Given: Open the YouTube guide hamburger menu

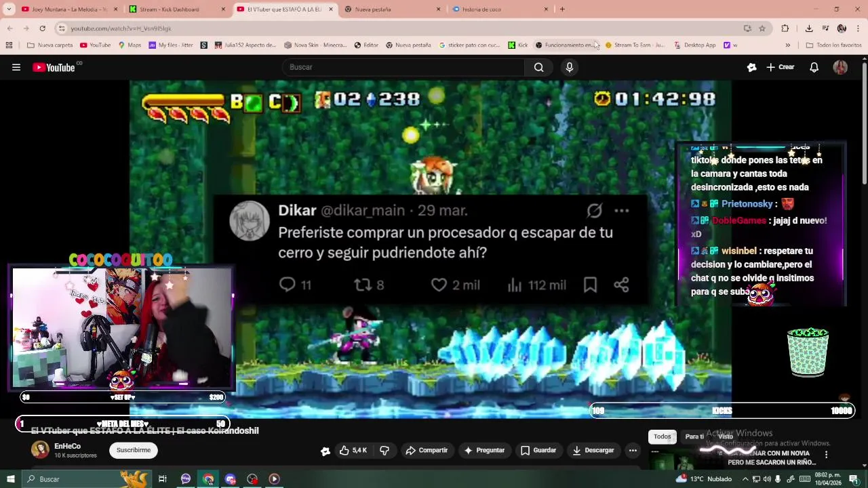Looking at the screenshot, I should tap(16, 67).
